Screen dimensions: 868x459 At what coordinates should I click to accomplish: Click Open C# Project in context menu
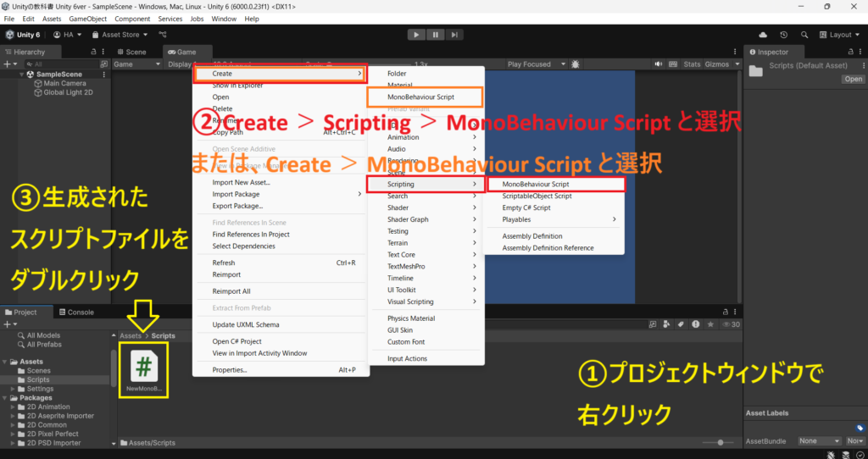point(281,341)
